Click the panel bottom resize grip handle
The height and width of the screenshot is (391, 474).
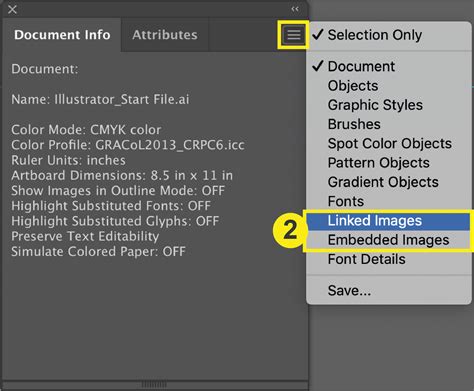[154, 384]
